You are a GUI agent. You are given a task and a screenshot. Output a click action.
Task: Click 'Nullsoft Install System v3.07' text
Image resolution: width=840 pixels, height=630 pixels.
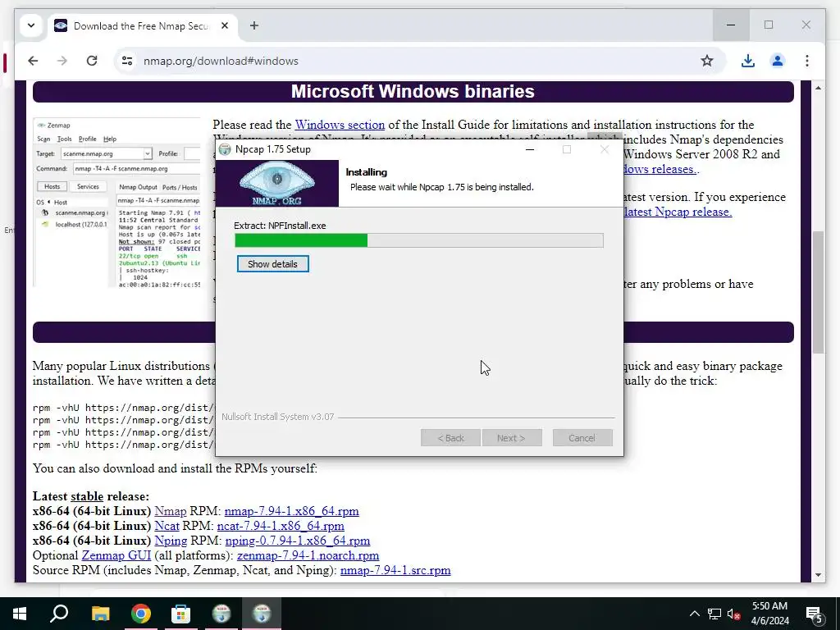[278, 417]
